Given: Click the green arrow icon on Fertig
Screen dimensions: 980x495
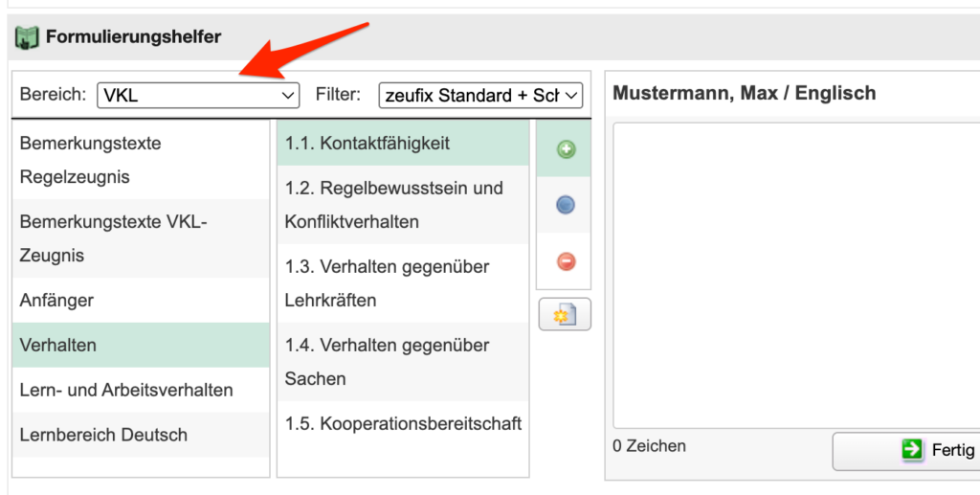Looking at the screenshot, I should (912, 450).
